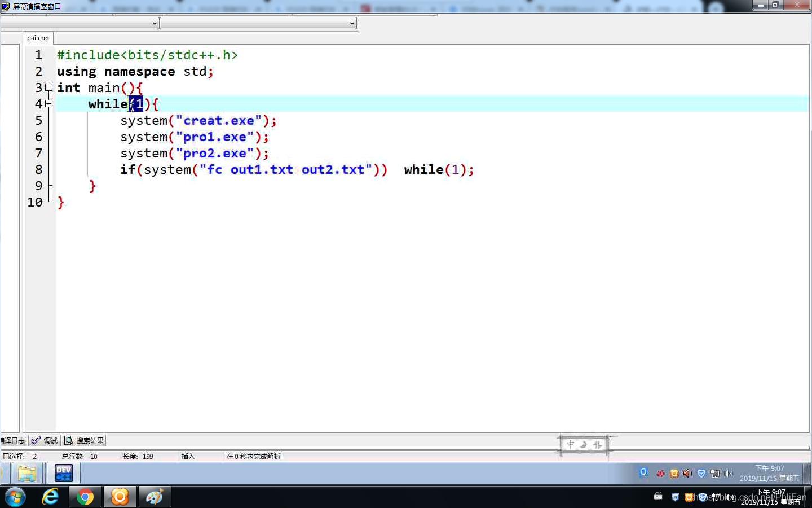Image resolution: width=812 pixels, height=508 pixels.
Task: Click the 插入 insert mode status indicator
Action: coord(188,456)
